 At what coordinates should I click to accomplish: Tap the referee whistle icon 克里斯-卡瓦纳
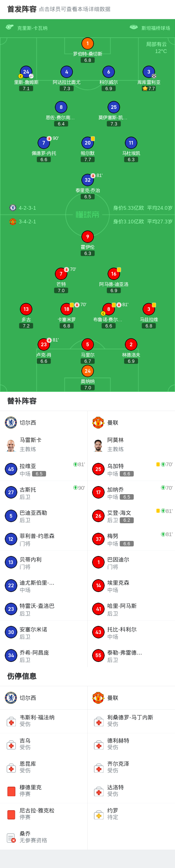(9, 27)
